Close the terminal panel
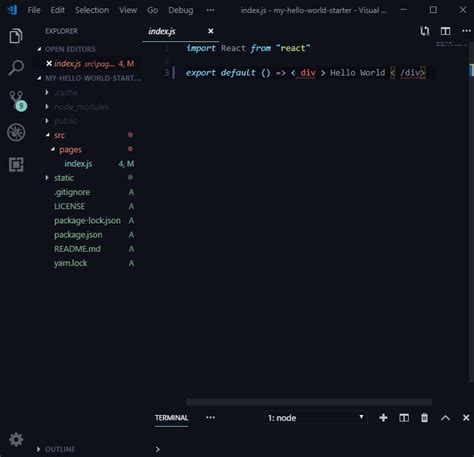The image size is (474, 457). click(x=466, y=418)
